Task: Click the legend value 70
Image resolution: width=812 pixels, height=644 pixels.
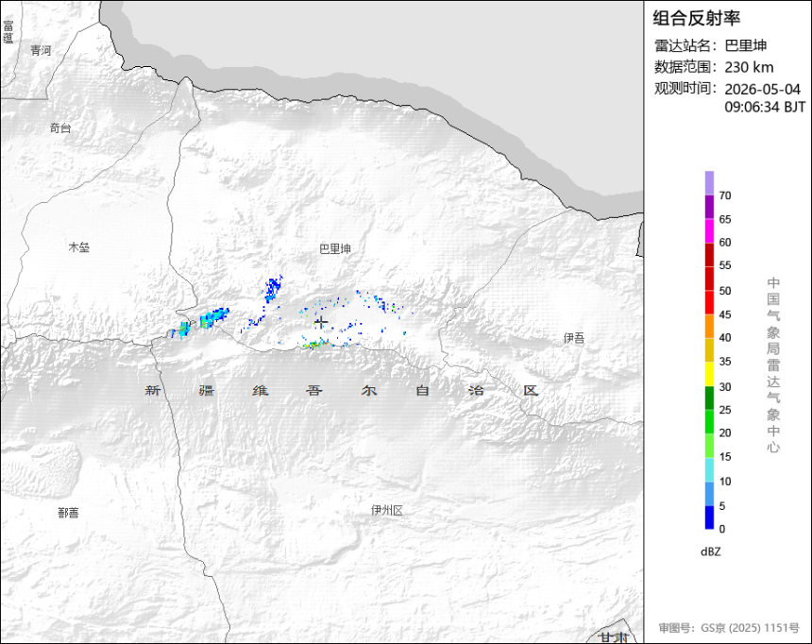Action: (x=725, y=195)
